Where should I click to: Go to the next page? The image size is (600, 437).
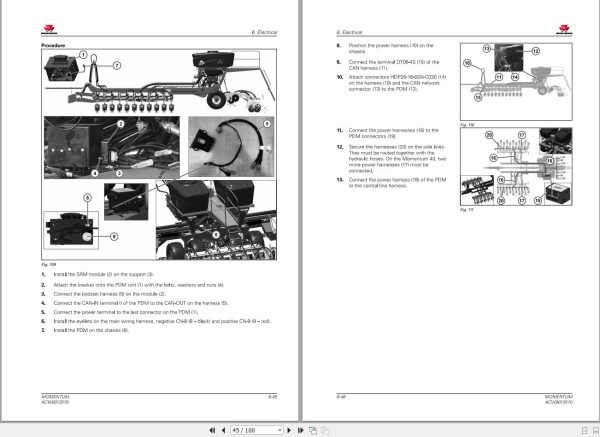[289, 430]
